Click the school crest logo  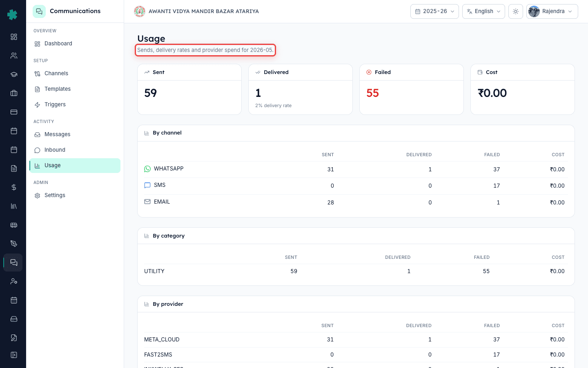140,11
